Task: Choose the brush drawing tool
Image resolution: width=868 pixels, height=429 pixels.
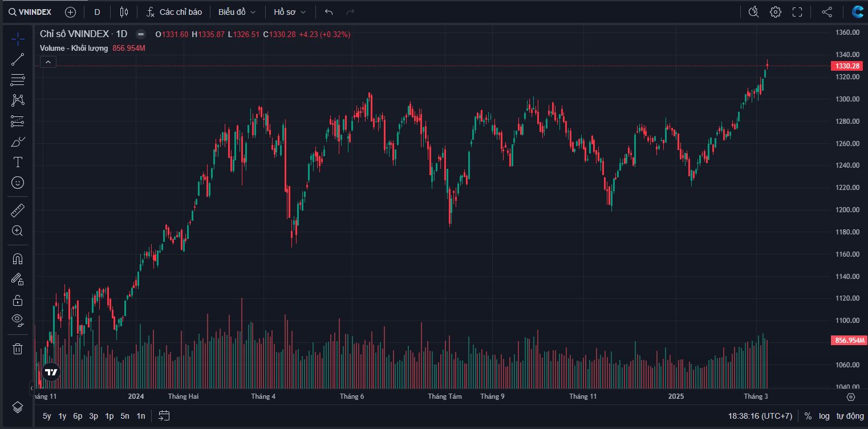Action: [18, 141]
